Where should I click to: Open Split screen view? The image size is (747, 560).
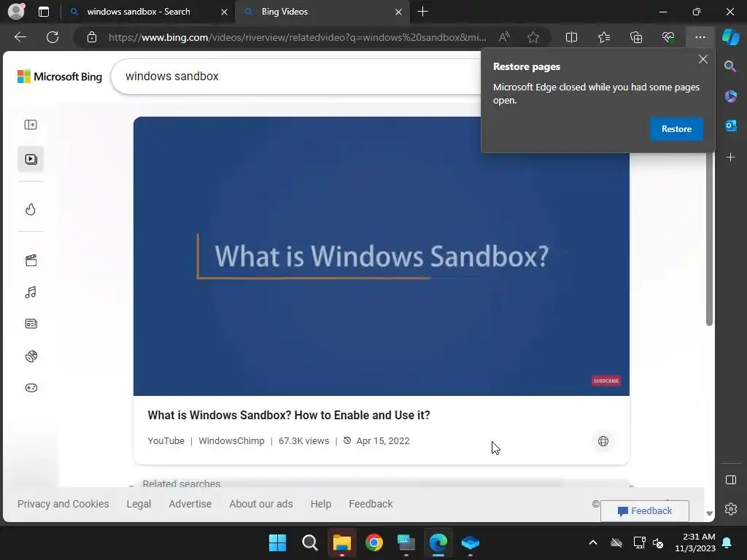click(x=571, y=37)
